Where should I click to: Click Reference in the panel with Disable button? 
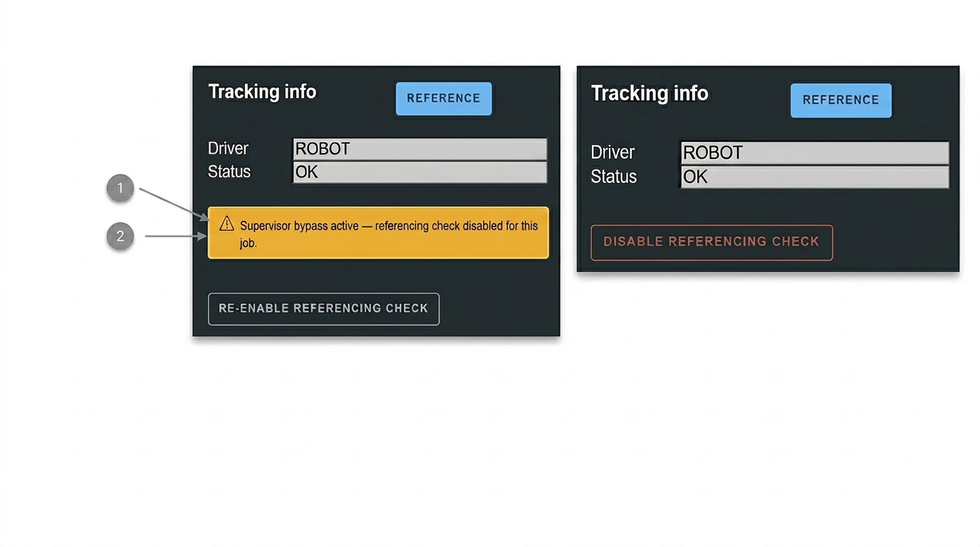(840, 100)
